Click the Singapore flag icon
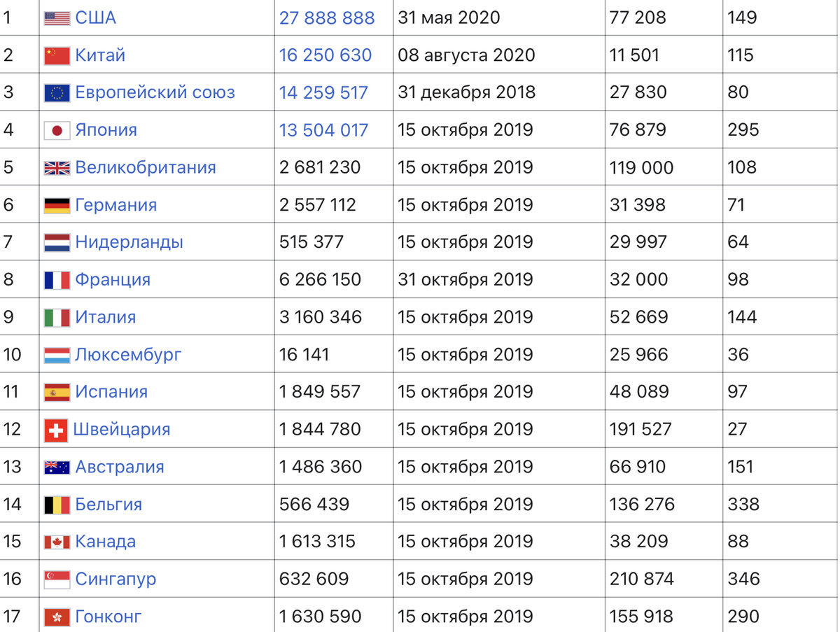 click(57, 580)
